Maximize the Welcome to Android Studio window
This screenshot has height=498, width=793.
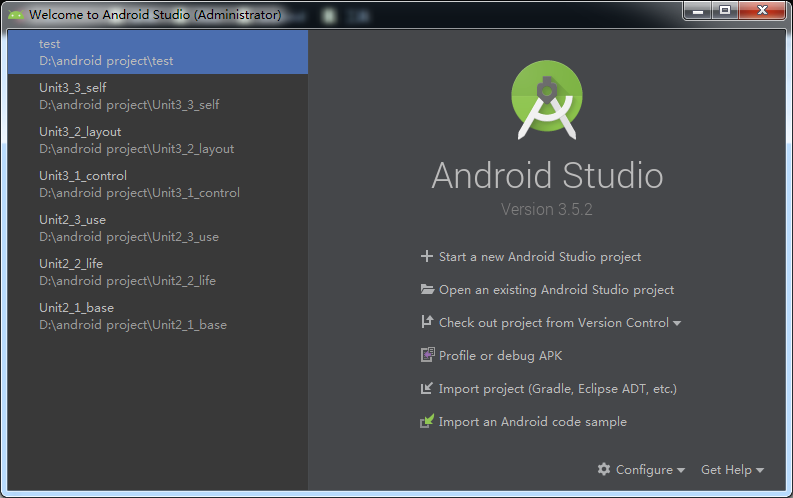pos(725,10)
